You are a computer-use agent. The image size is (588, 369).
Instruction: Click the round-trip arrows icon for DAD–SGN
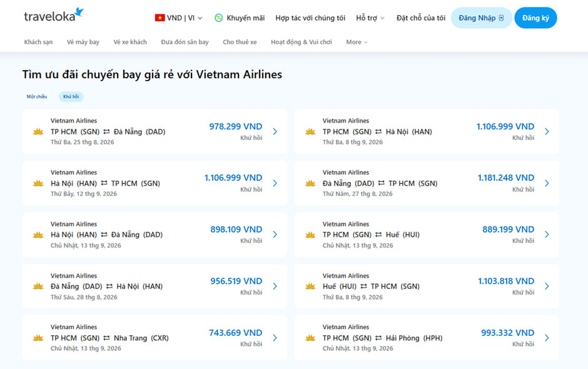pos(382,183)
